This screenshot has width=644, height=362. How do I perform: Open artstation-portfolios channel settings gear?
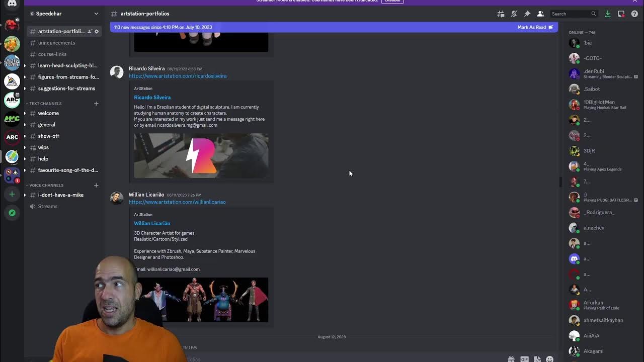point(97,31)
